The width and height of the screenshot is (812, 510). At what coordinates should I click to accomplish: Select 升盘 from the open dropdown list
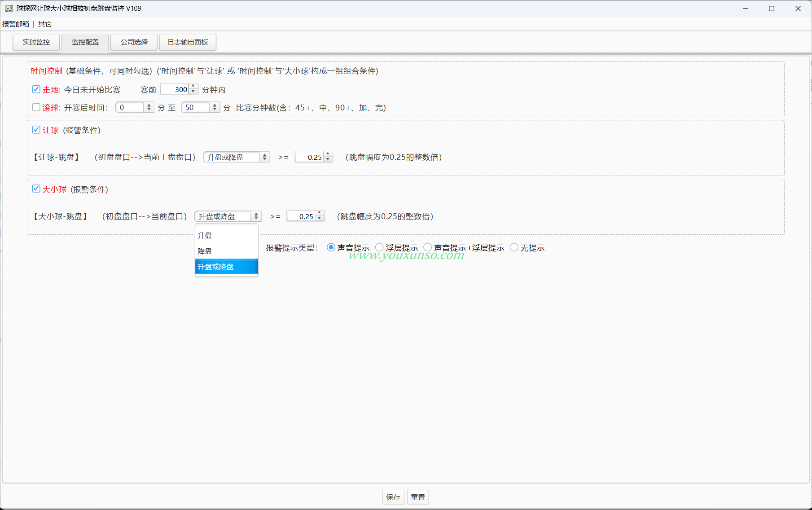[227, 235]
